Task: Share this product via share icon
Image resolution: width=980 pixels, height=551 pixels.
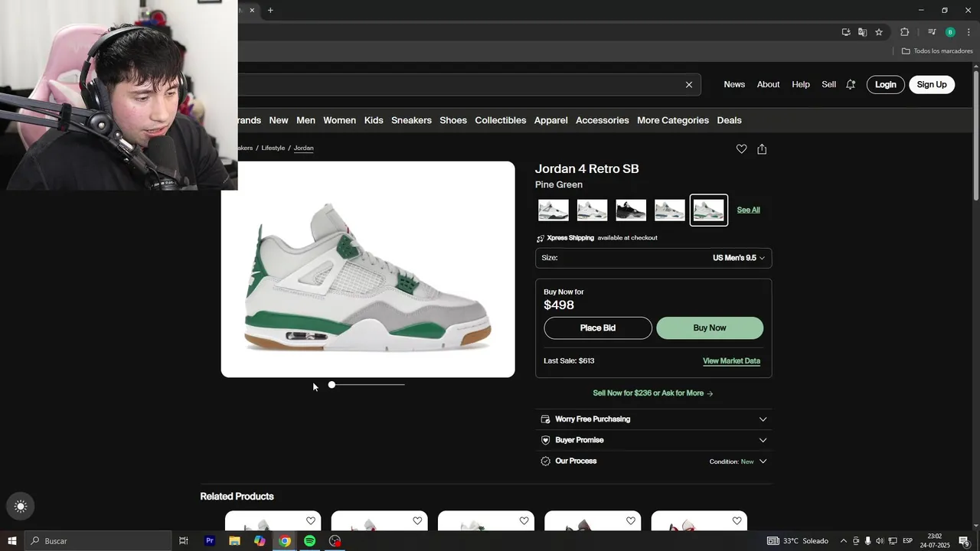Action: tap(762, 149)
